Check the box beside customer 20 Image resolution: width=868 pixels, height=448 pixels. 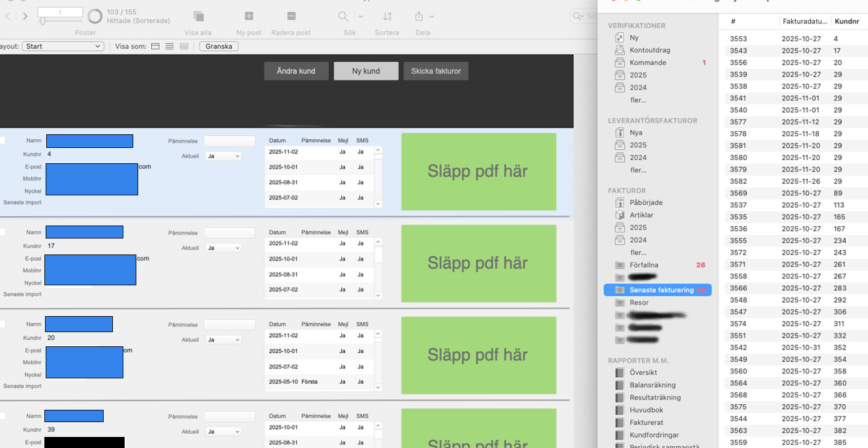2,324
